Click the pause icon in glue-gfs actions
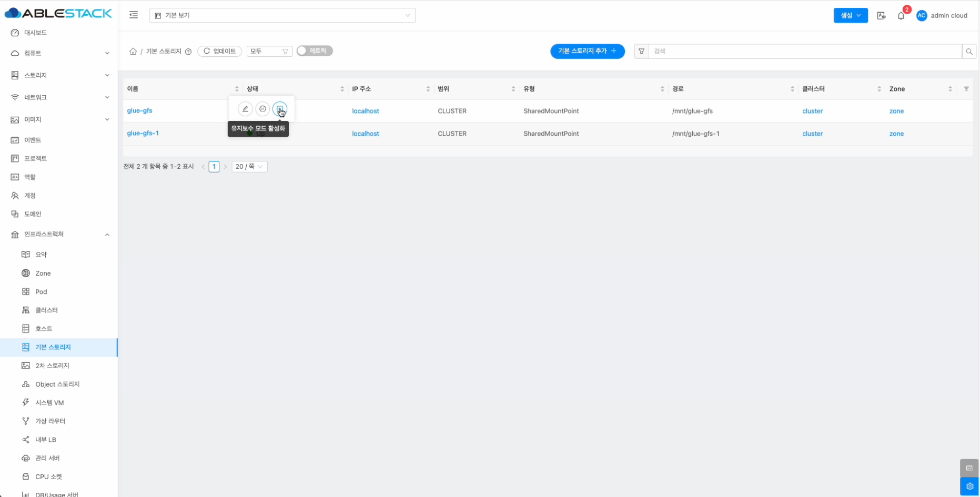Viewport: 980px width, 497px height. click(262, 109)
